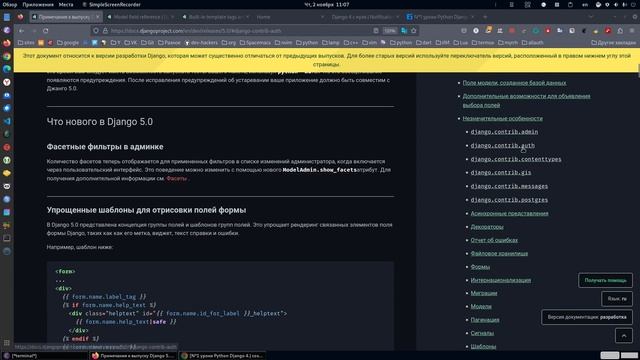This screenshot has height=360, width=640.
Task: Open the new tab plus button
Action: pyautogui.click(x=485, y=17)
